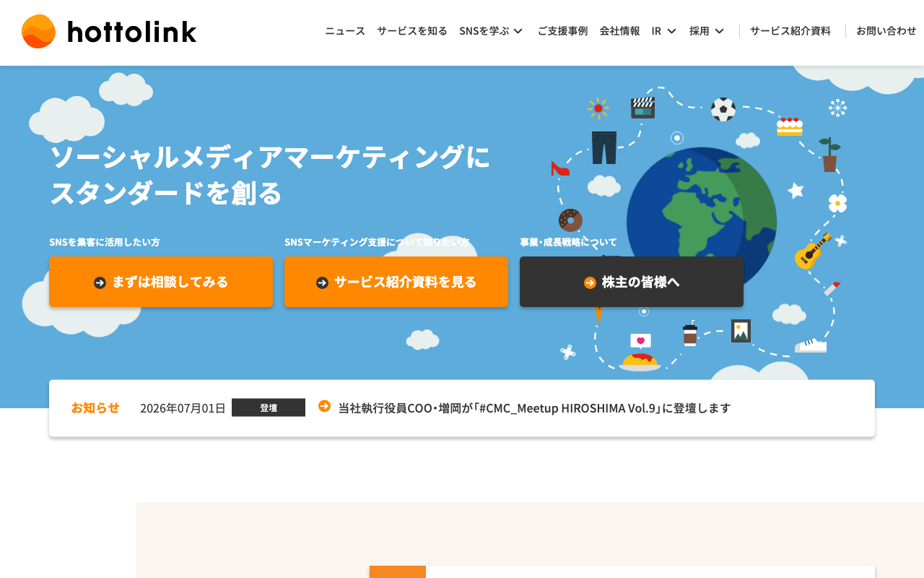Open the ニュース menu item
924x578 pixels.
[345, 31]
